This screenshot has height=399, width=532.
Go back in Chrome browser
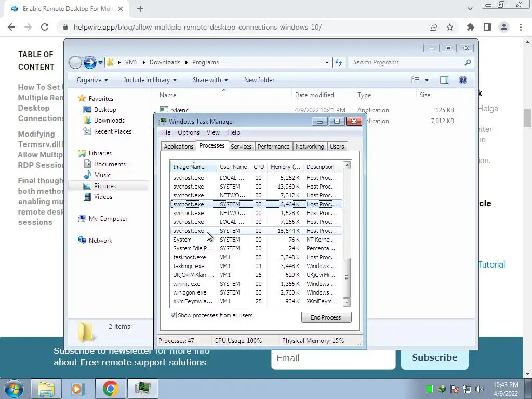tap(11, 27)
